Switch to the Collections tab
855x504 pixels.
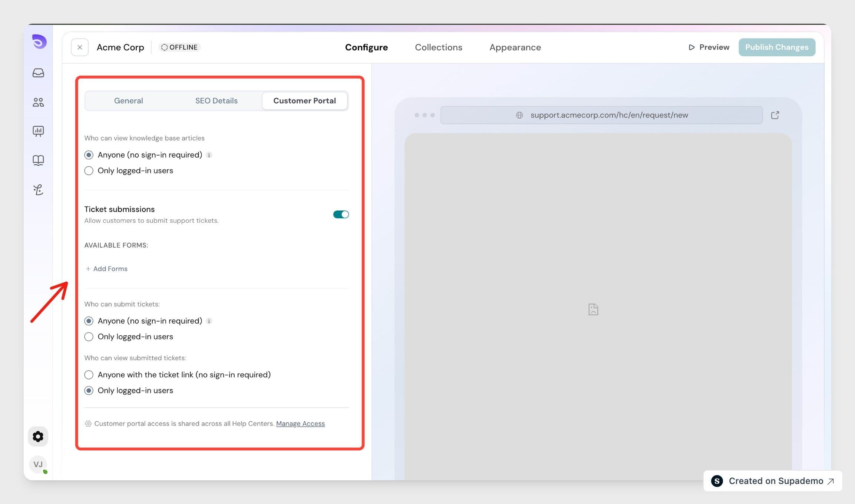click(x=439, y=47)
